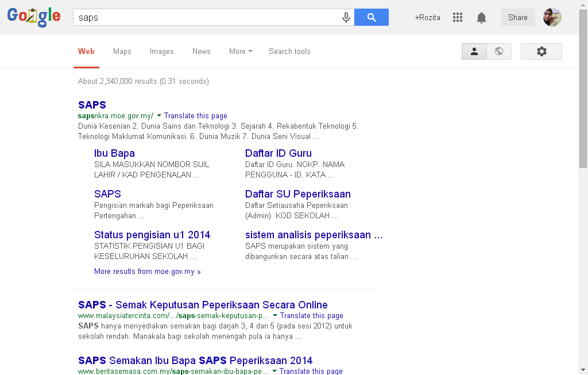Screen dimensions: 588x375
Task: Click the results count text About 2,340,000 results
Action: [143, 82]
